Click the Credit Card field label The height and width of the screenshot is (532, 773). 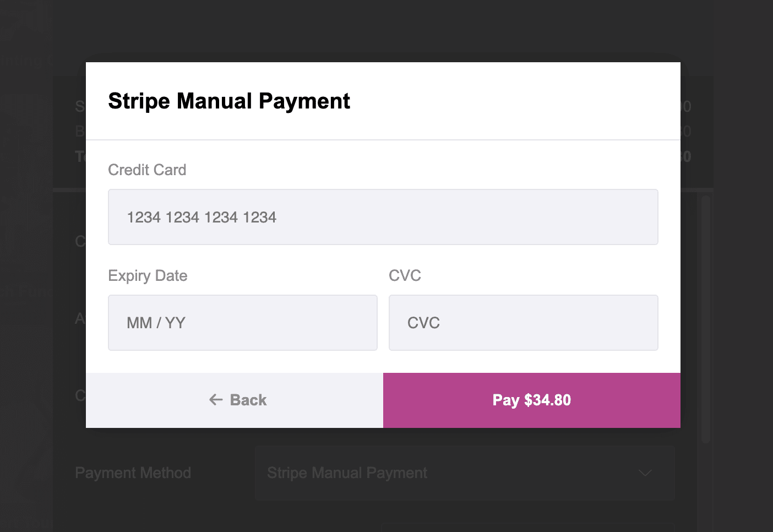click(147, 170)
